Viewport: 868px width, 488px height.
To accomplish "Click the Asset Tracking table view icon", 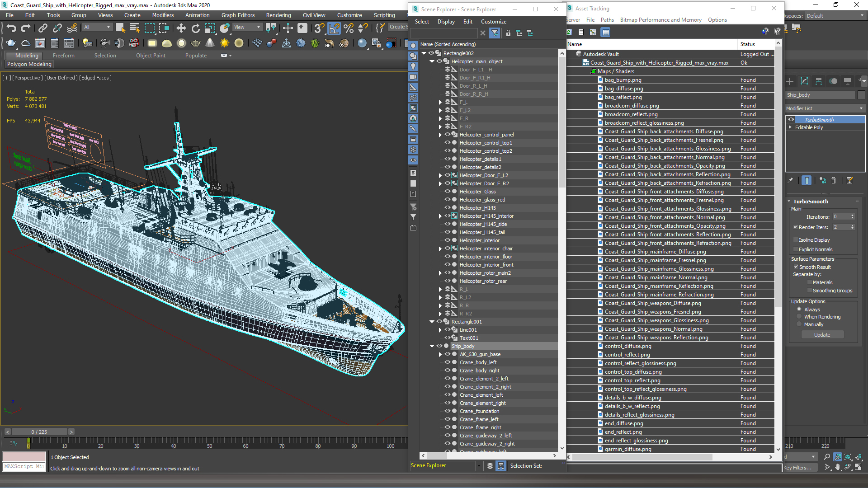I will tap(606, 32).
